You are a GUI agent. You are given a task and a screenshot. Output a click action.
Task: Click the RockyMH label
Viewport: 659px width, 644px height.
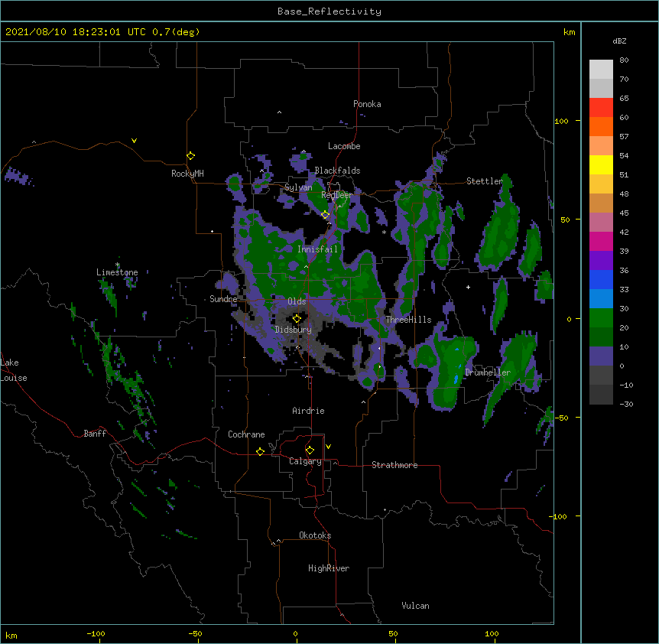pyautogui.click(x=187, y=174)
